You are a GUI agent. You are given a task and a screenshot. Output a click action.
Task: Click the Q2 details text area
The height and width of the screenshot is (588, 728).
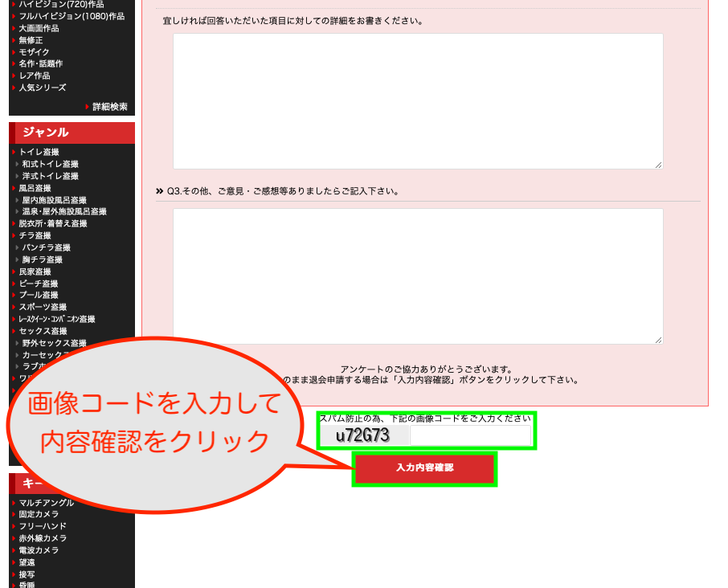pyautogui.click(x=417, y=100)
